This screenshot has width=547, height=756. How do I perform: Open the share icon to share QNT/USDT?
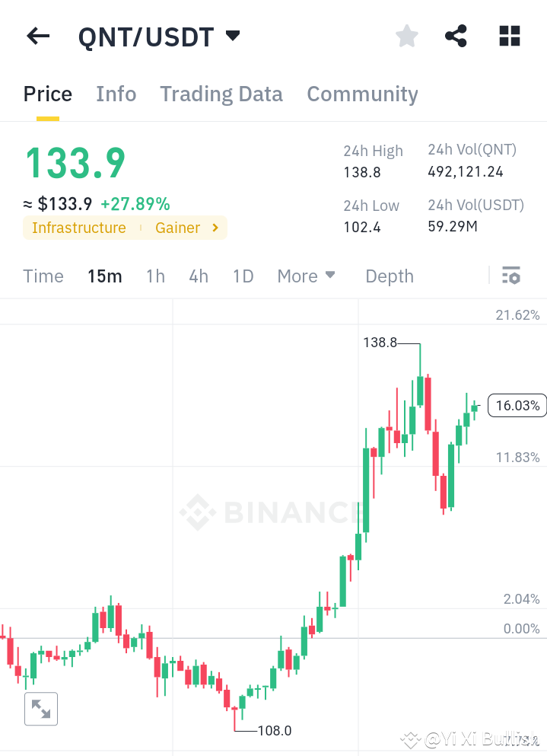[x=456, y=36]
